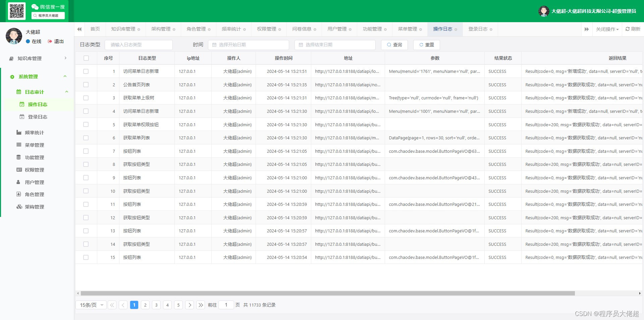The height and width of the screenshot is (320, 644).
Task: Click the 重置 reset button
Action: pyautogui.click(x=427, y=45)
